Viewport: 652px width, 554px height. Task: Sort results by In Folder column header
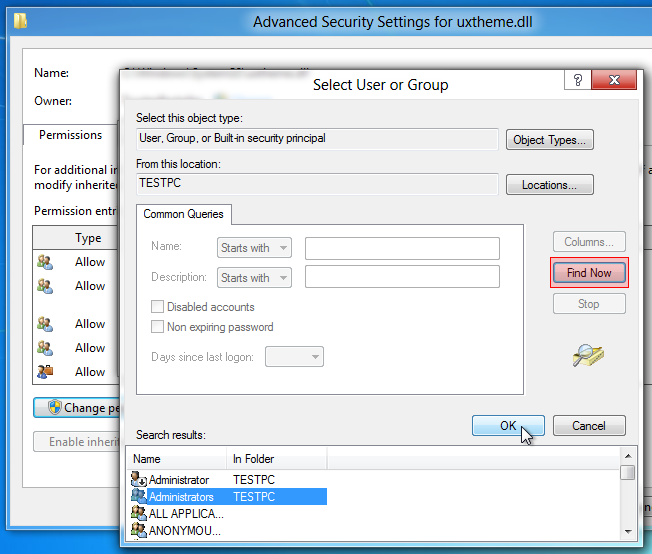pyautogui.click(x=277, y=459)
